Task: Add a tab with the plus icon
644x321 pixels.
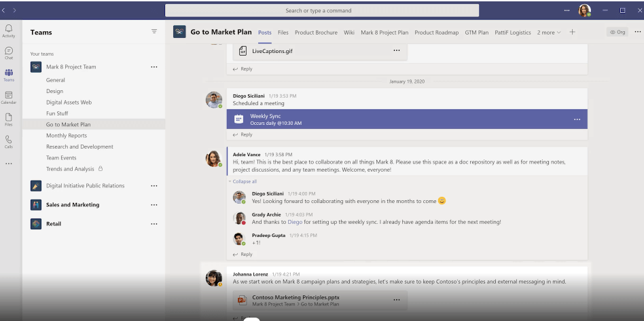Action: tap(572, 32)
